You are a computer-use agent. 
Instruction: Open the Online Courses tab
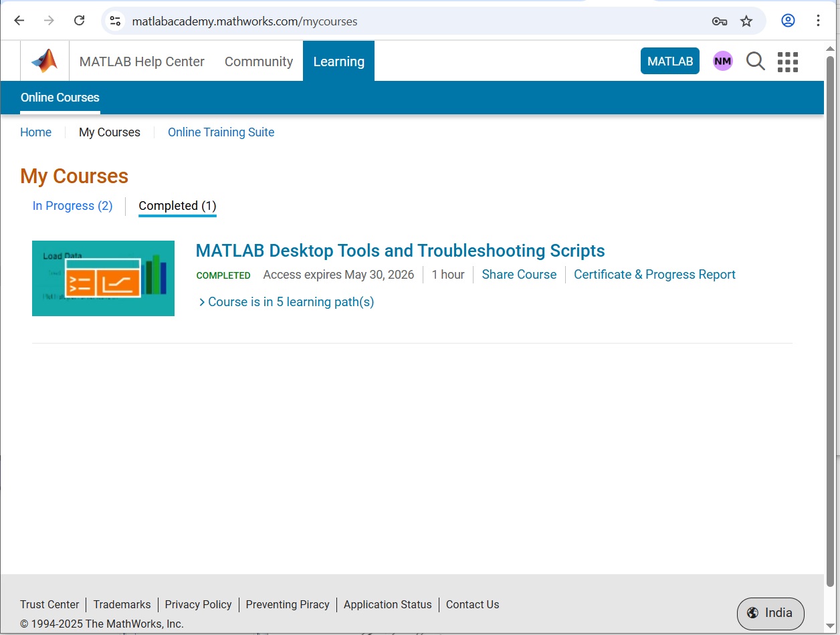60,98
